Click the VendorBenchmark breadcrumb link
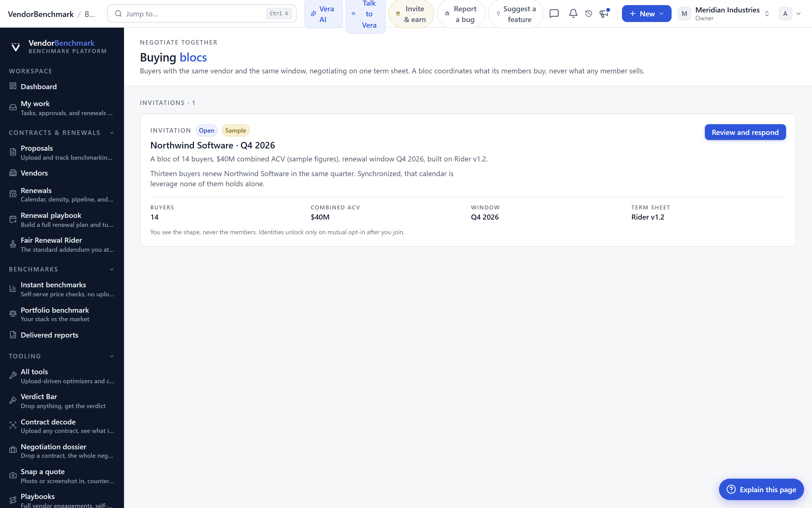This screenshot has height=508, width=812. tap(41, 14)
